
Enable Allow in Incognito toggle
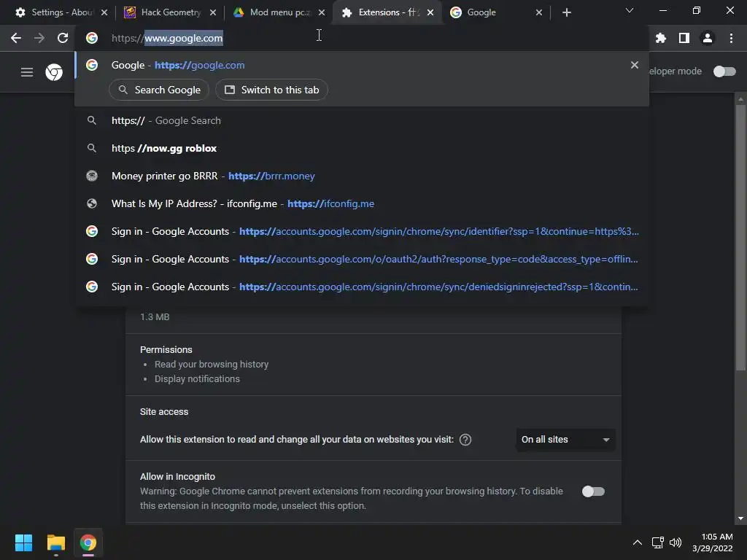click(x=593, y=491)
